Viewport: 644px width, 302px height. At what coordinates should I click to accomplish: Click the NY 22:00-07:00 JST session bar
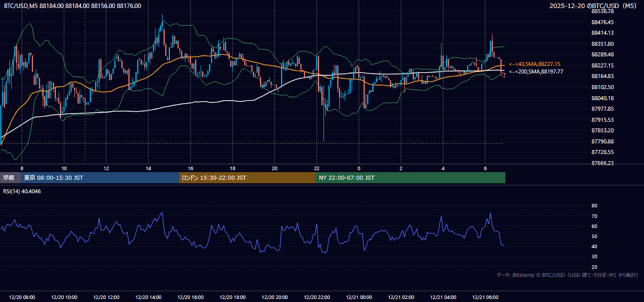[x=411, y=178]
